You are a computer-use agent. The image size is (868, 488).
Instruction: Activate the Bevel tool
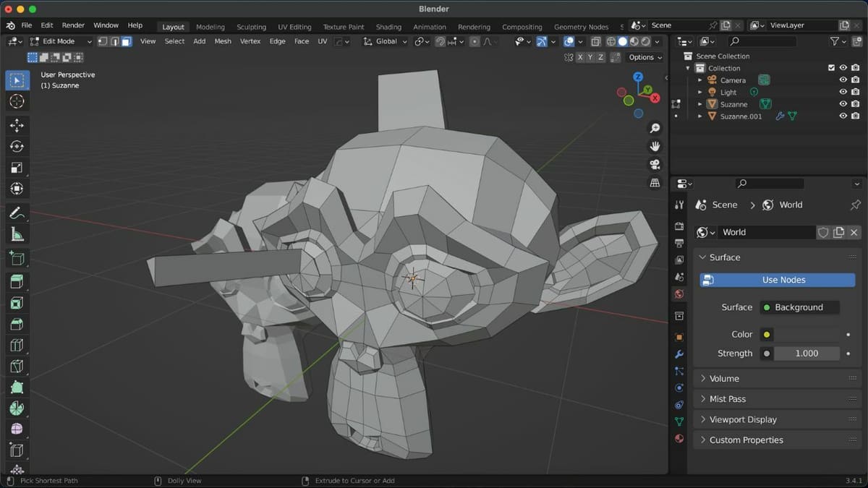(17, 324)
